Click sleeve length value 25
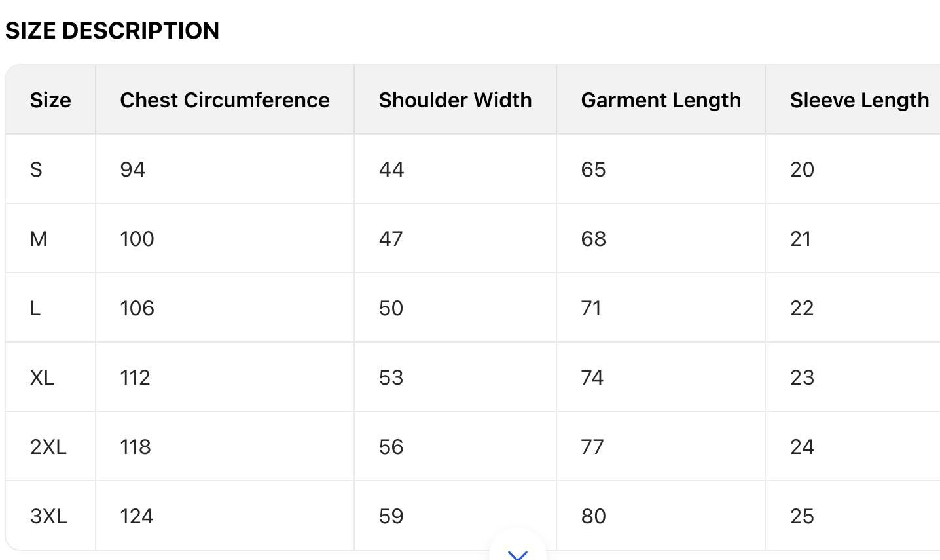The height and width of the screenshot is (560, 940). pos(802,516)
